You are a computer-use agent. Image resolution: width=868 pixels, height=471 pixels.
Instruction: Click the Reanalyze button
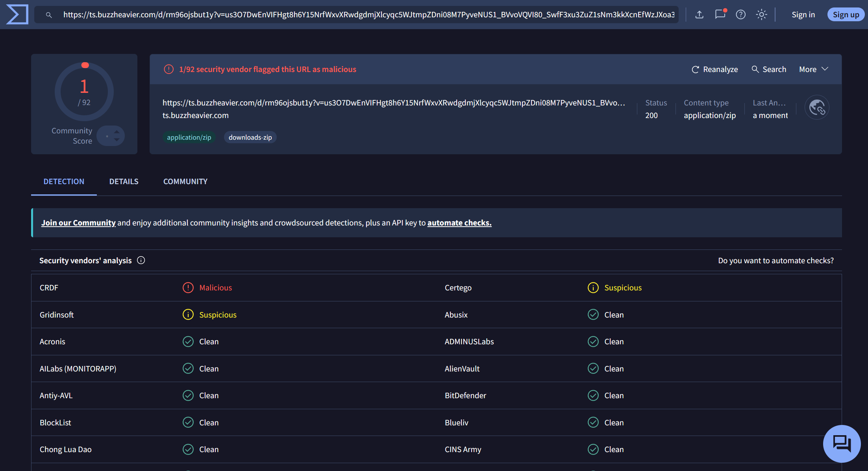[x=714, y=69]
